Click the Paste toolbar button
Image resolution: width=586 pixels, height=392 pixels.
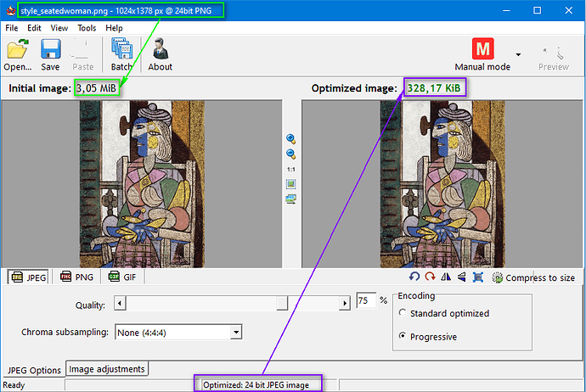pos(82,54)
